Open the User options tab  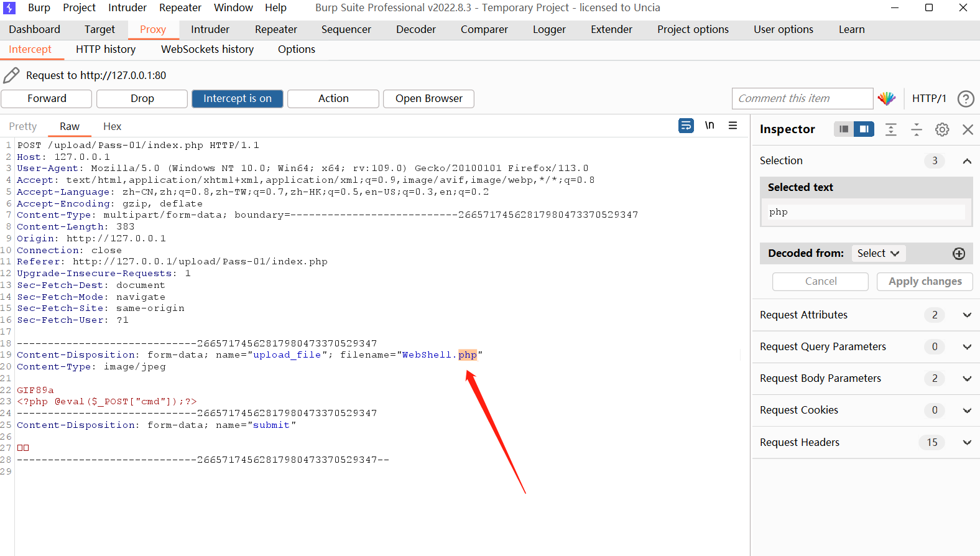click(x=784, y=29)
